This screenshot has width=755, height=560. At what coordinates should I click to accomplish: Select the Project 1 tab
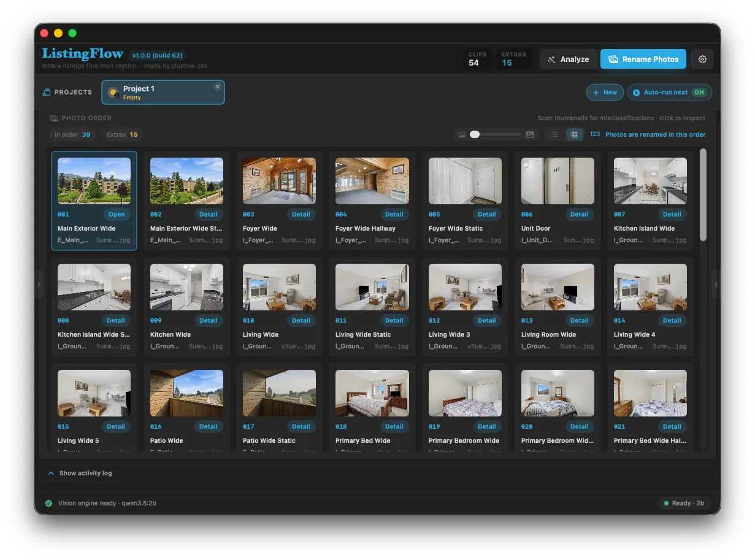(163, 93)
